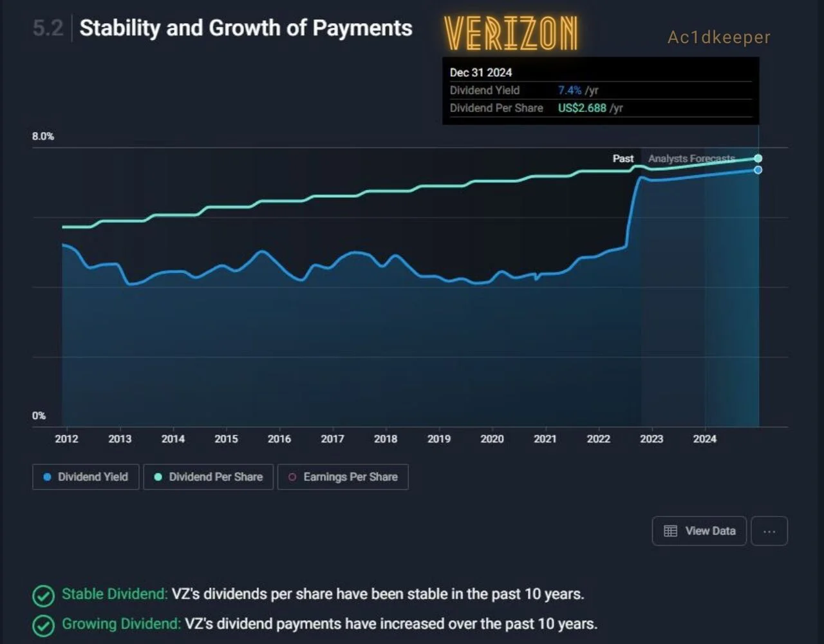The width and height of the screenshot is (824, 644).
Task: Click the table grid icon in View Data
Action: coord(671,531)
